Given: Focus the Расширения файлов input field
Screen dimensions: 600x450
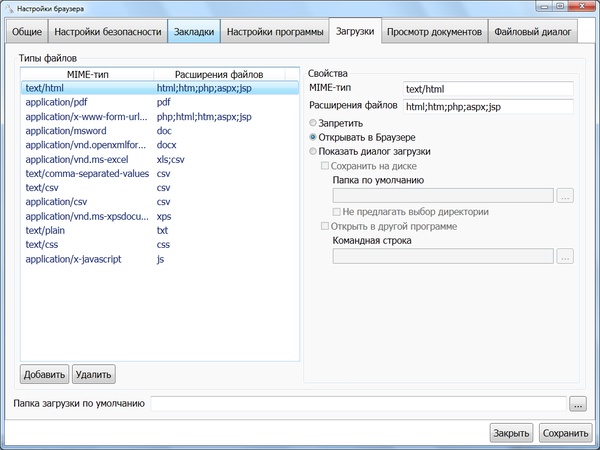Looking at the screenshot, I should click(487, 106).
